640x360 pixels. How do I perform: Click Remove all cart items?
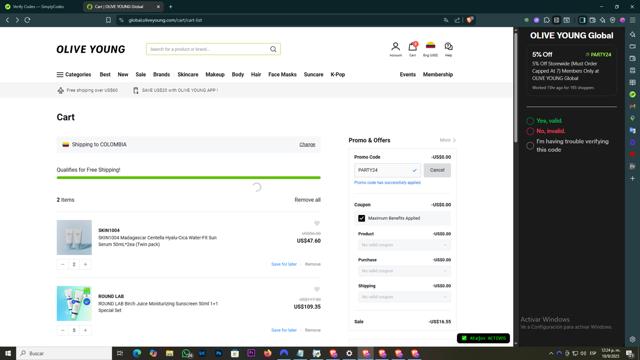pyautogui.click(x=307, y=200)
